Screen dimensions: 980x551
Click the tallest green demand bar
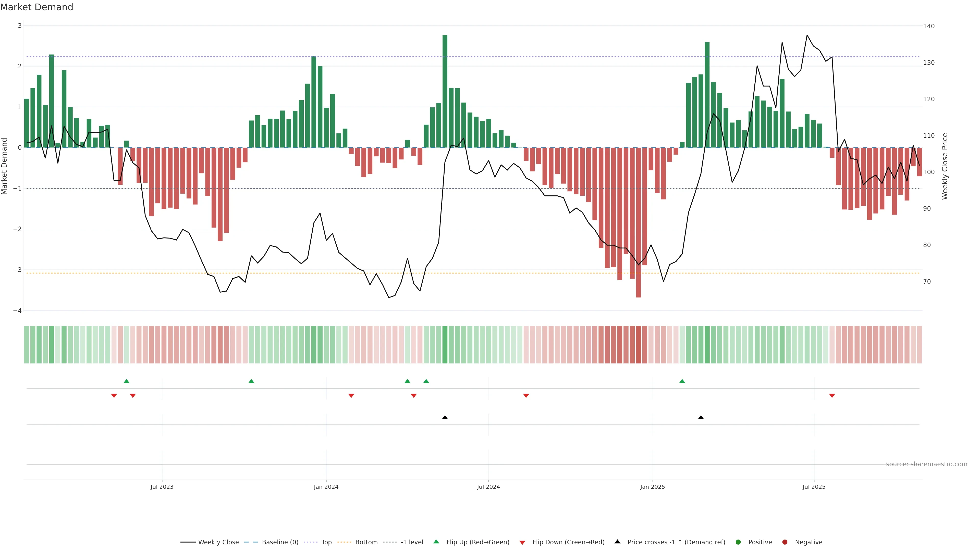(x=445, y=91)
